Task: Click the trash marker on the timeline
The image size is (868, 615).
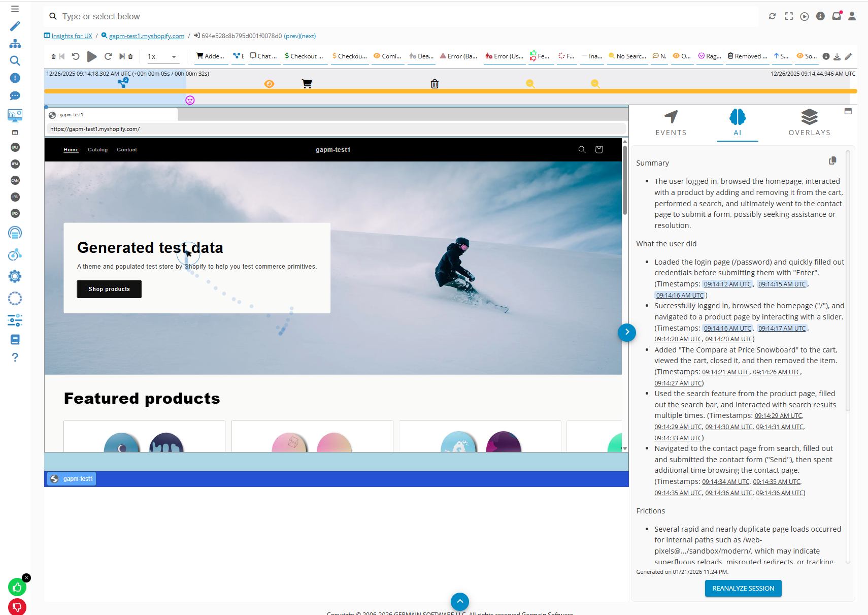Action: pos(435,84)
